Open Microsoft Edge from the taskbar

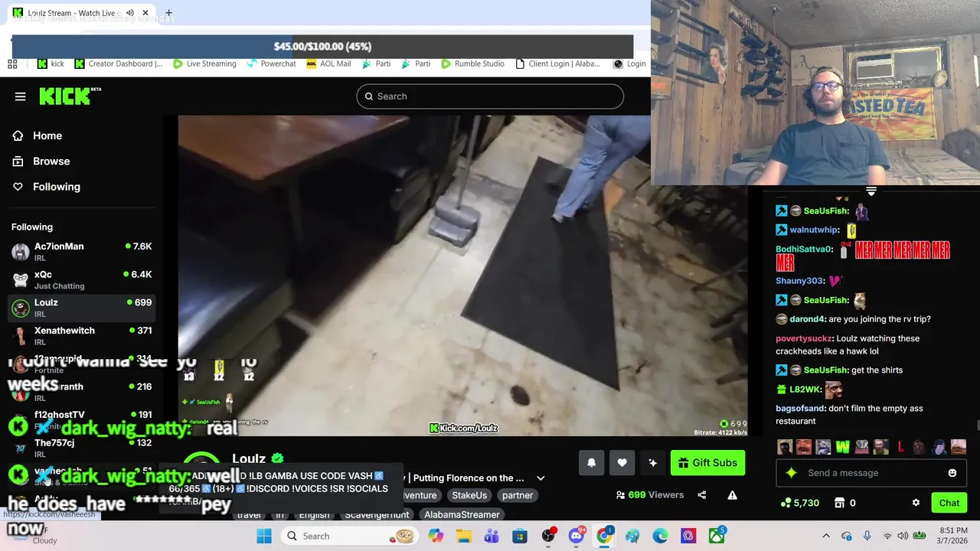click(660, 536)
